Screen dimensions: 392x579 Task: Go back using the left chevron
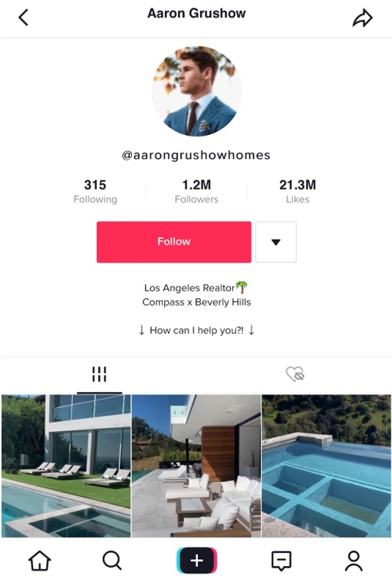[23, 18]
